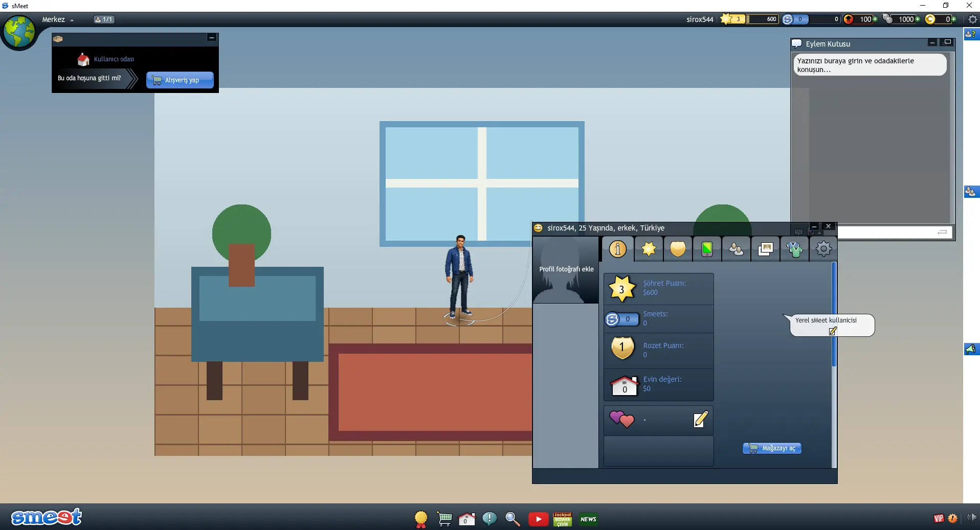The image size is (980, 530).
Task: Click the globe world map icon
Action: pyautogui.click(x=19, y=32)
